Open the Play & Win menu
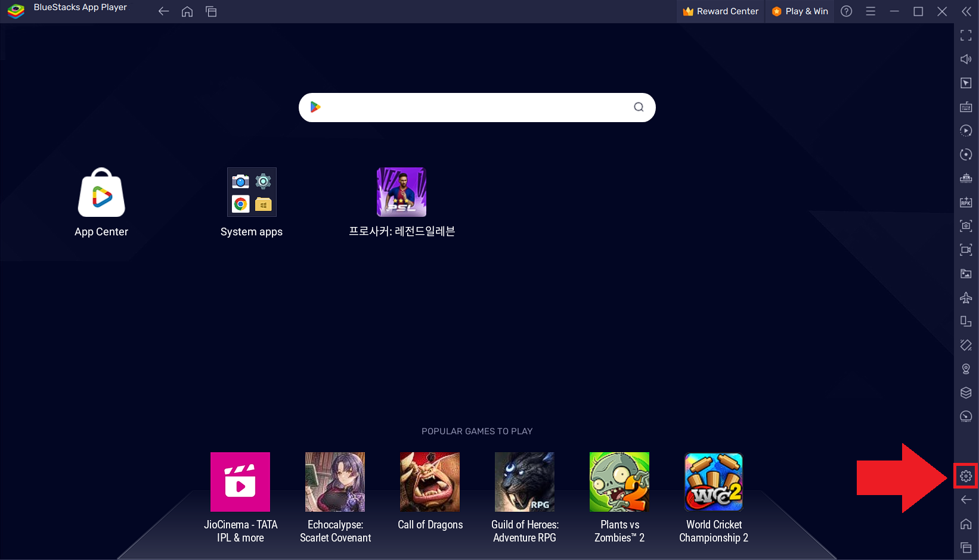Image resolution: width=979 pixels, height=560 pixels. pyautogui.click(x=800, y=11)
